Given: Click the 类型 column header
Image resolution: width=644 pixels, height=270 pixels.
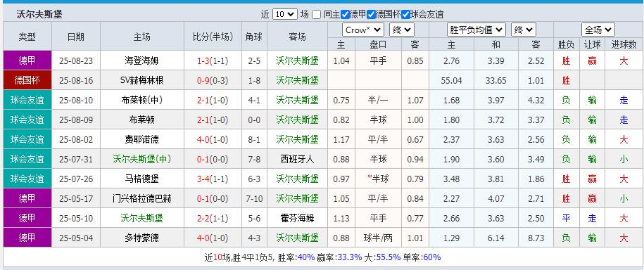Looking at the screenshot, I should click(x=27, y=37).
